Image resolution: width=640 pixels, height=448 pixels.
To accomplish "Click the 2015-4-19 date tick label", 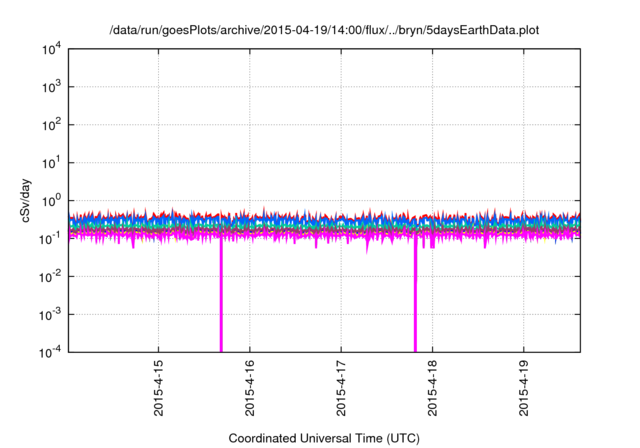I will click(524, 388).
